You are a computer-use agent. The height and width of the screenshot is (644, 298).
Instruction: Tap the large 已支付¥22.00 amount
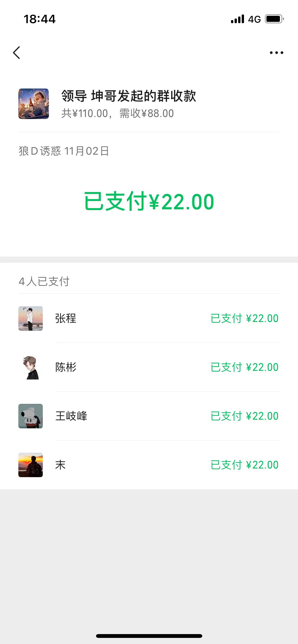(x=149, y=201)
